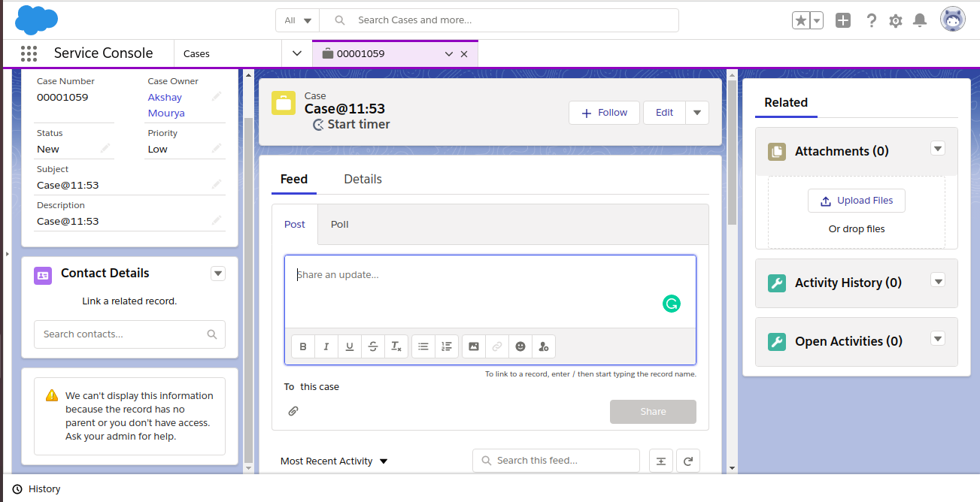
Task: Open more actions dropdown next to Edit
Action: 697,113
